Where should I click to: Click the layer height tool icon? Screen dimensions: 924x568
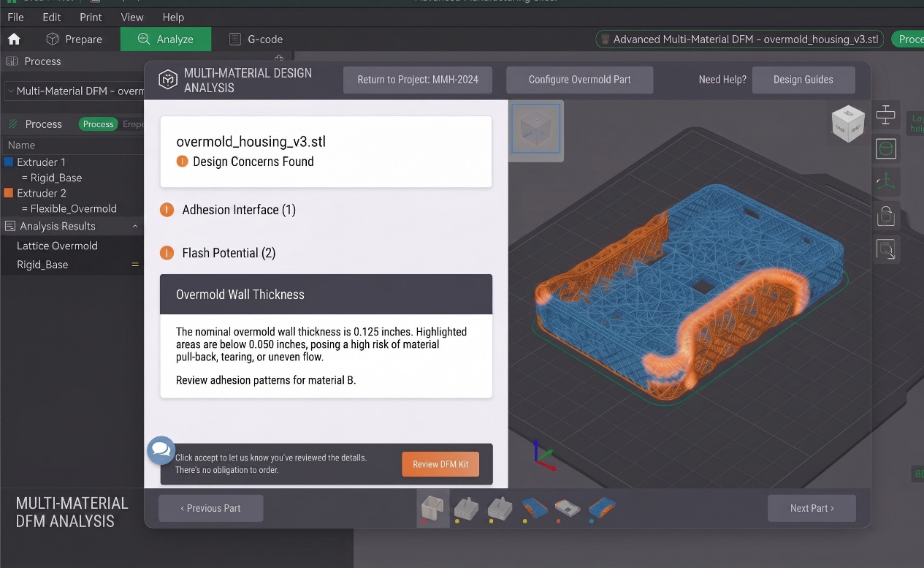pyautogui.click(x=885, y=115)
